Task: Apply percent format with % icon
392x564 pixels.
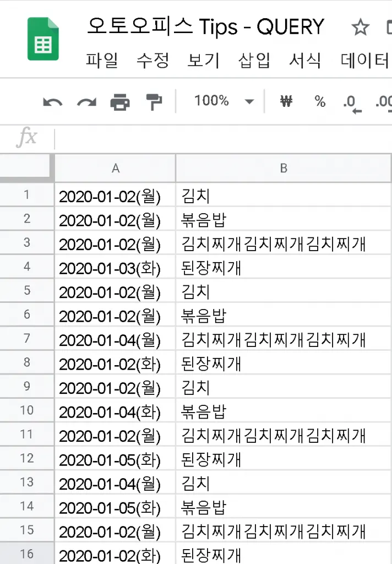Action: [320, 101]
